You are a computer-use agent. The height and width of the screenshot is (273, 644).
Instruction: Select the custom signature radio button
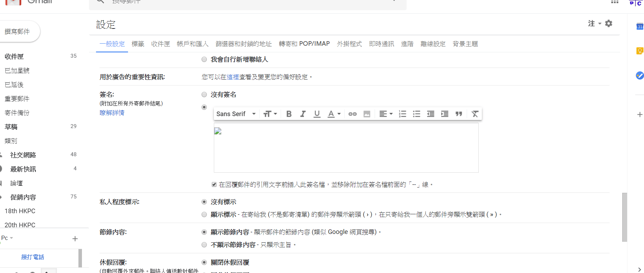[x=204, y=107]
